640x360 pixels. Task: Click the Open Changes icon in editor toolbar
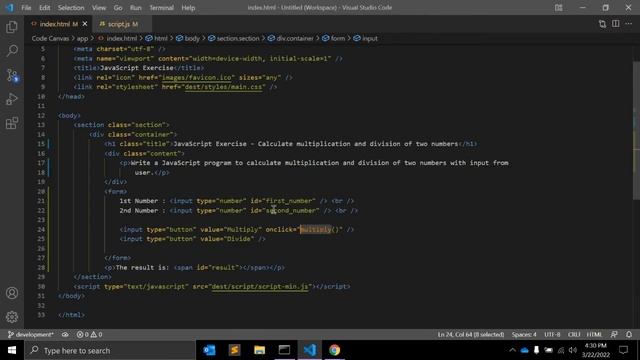click(602, 24)
